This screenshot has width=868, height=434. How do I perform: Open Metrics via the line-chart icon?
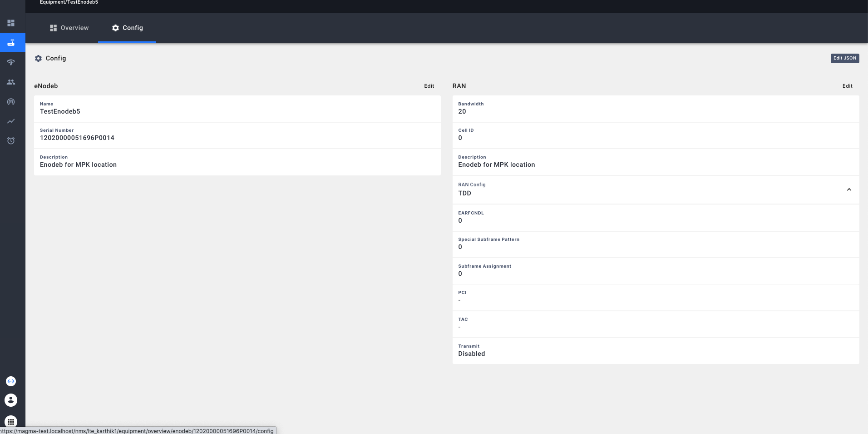pyautogui.click(x=11, y=121)
